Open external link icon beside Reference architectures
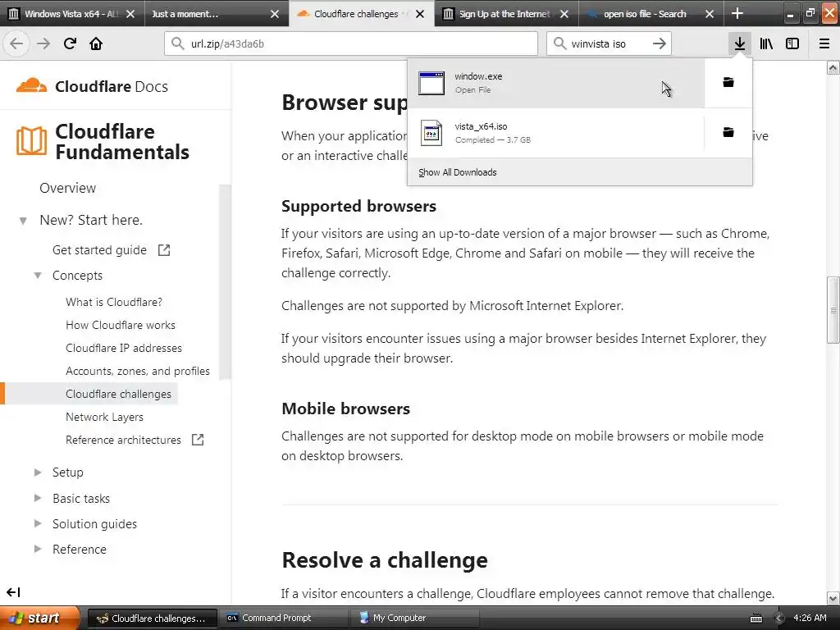Screen dimensions: 840x630 point(198,441)
